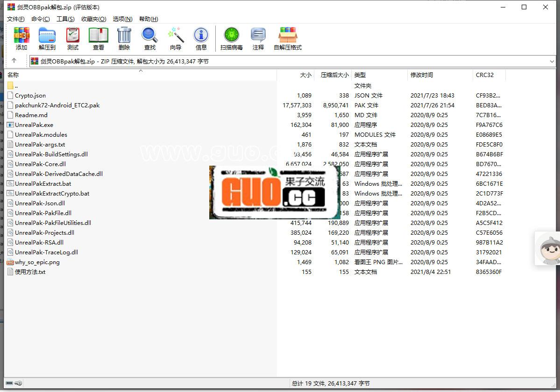This screenshot has width=560, height=392.
Task: Open the 文件(F) menu
Action: click(x=15, y=19)
